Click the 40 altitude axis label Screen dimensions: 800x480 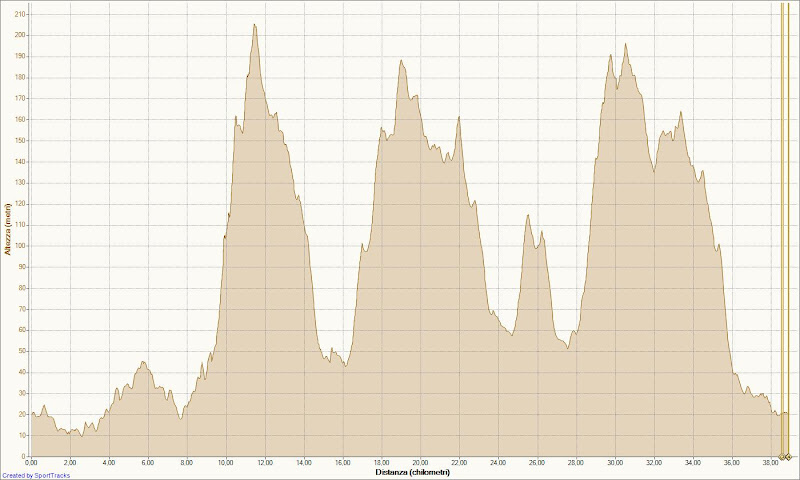[21, 372]
